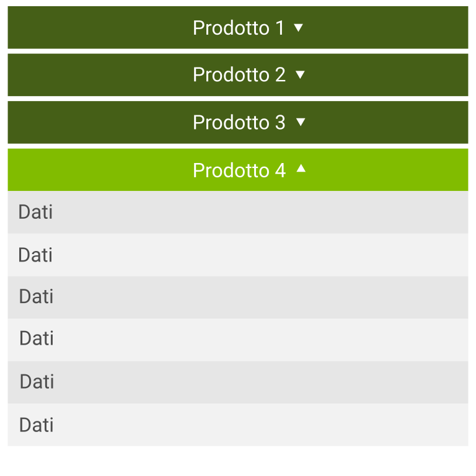Viewport: 476px width, 476px height.
Task: Select the last Dati row
Action: pos(238,425)
